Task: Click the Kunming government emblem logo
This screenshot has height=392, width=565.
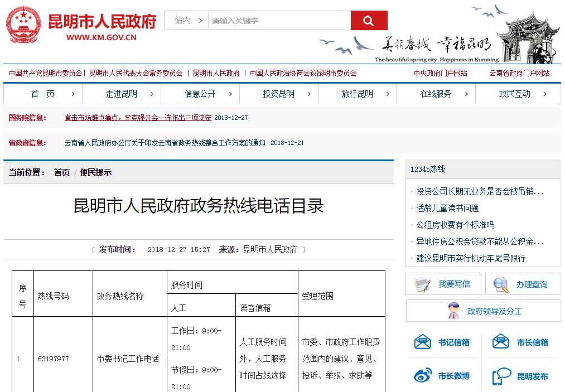Action: click(23, 25)
